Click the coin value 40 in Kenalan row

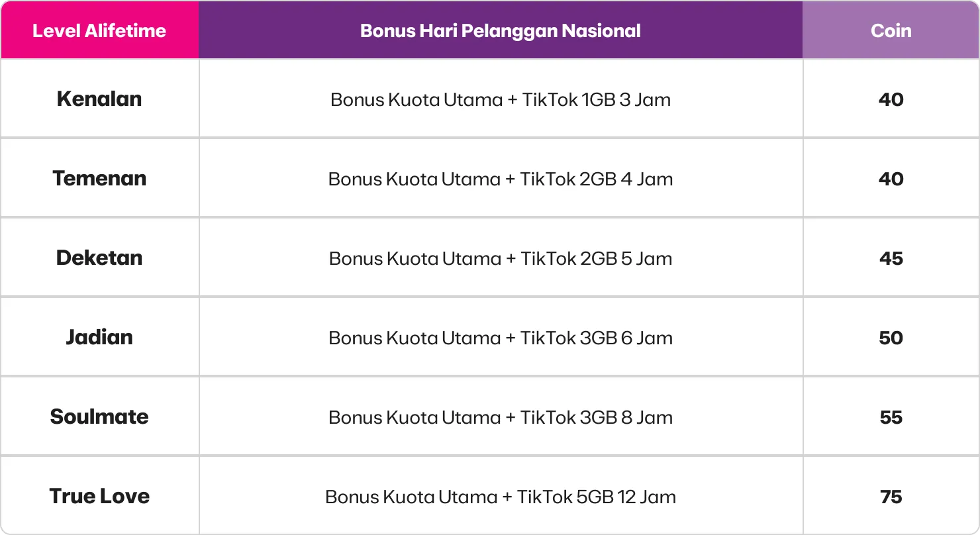pyautogui.click(x=891, y=99)
